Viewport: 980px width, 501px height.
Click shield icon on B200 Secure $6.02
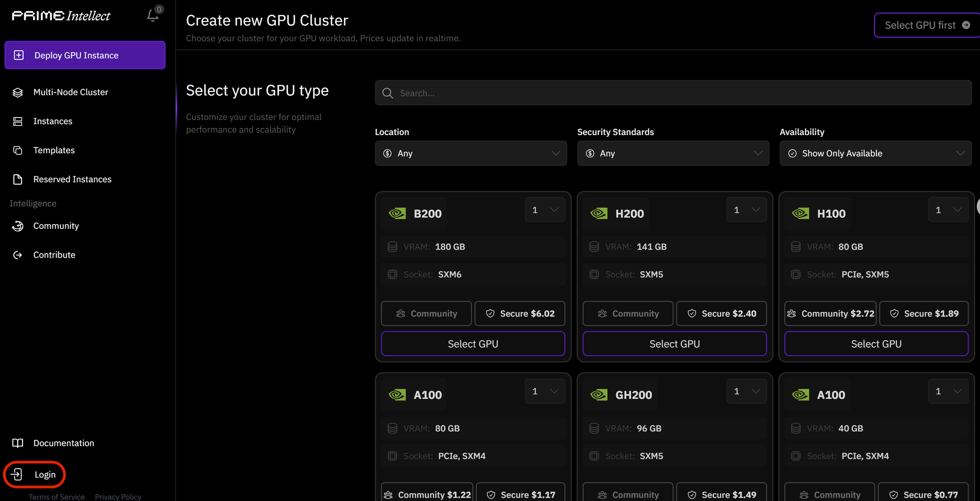[490, 313]
